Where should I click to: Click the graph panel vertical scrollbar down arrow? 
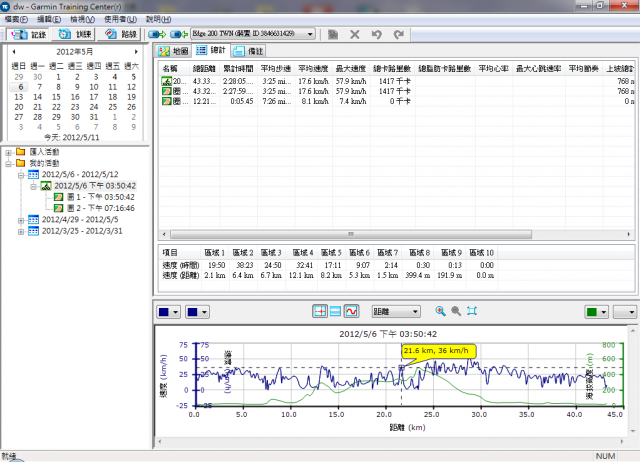(633, 431)
